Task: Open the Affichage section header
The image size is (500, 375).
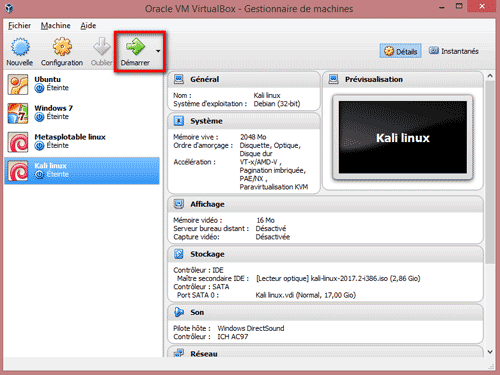Action: [x=325, y=204]
